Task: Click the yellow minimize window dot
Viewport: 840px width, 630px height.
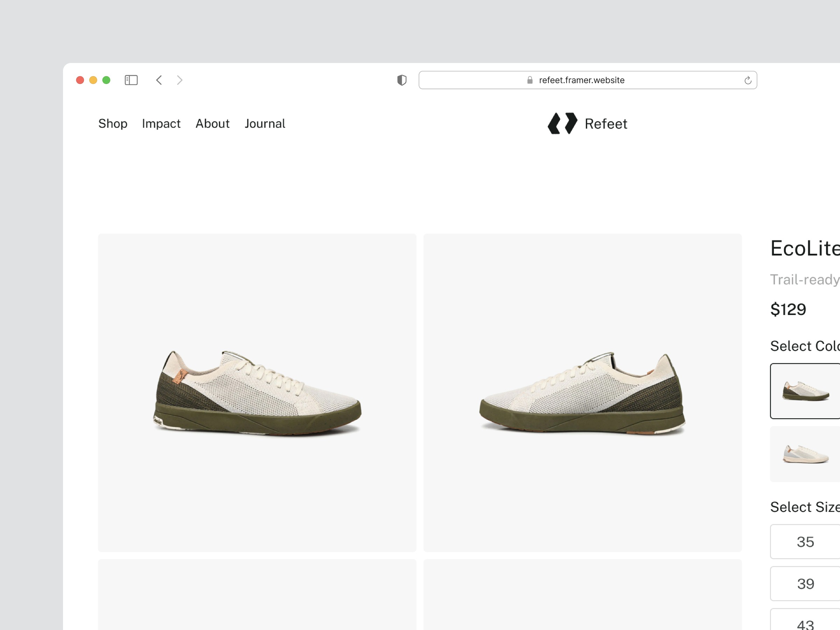Action: coord(93,80)
